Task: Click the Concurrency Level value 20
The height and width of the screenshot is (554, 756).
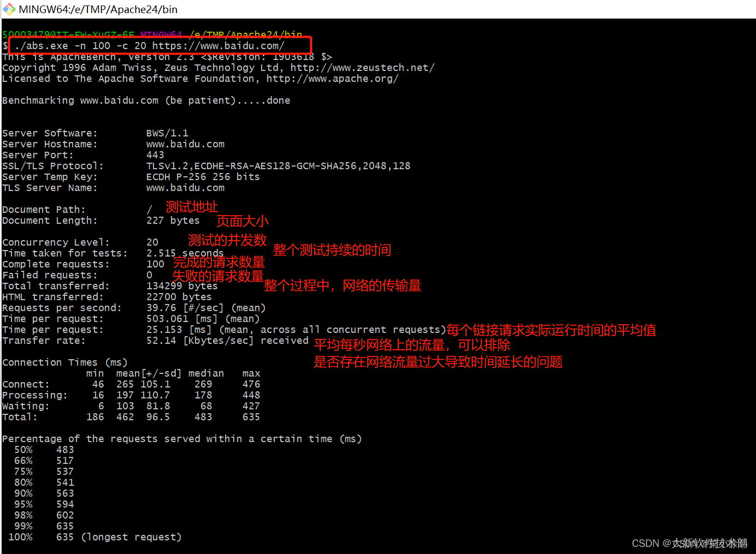Action: click(152, 242)
